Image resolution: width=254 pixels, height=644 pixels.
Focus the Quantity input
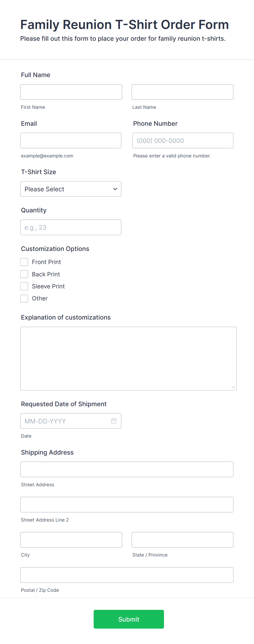pos(71,227)
